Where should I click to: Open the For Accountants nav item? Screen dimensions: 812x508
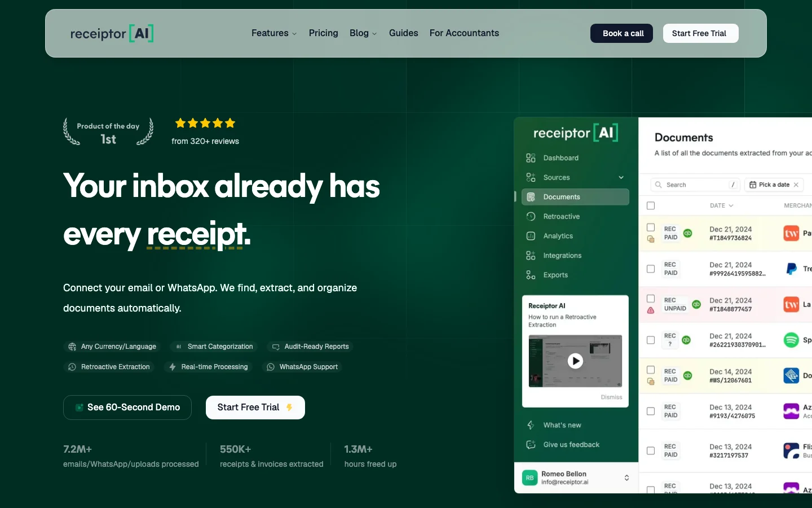click(464, 33)
